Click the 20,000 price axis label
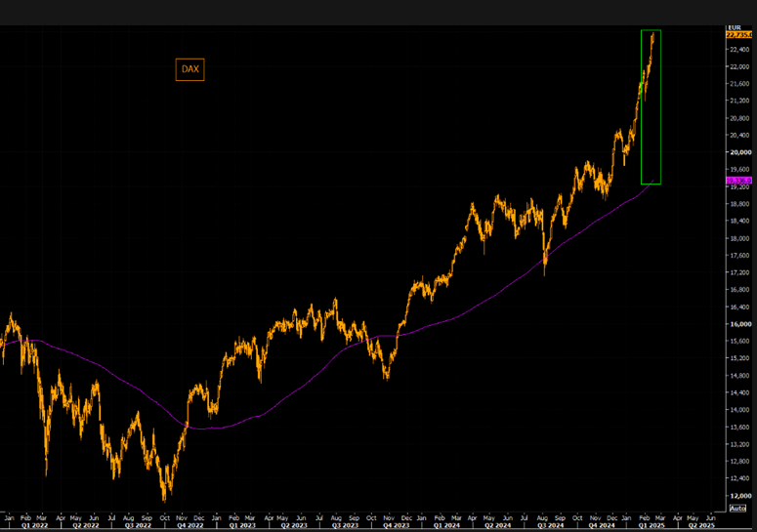Image resolution: width=757 pixels, height=532 pixels. (738, 152)
